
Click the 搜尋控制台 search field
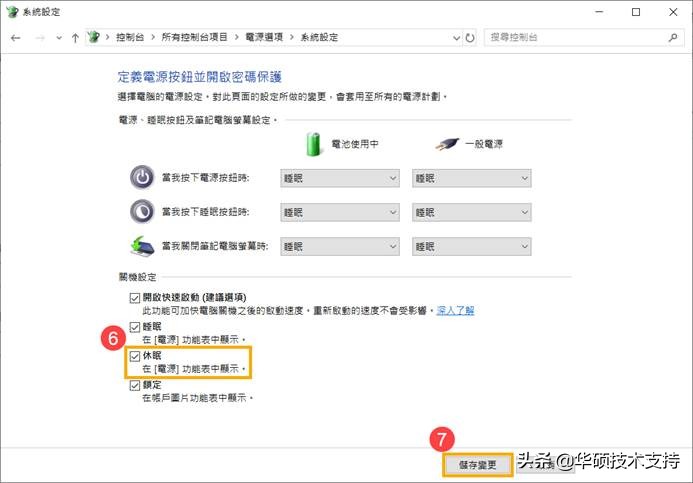coord(576,38)
